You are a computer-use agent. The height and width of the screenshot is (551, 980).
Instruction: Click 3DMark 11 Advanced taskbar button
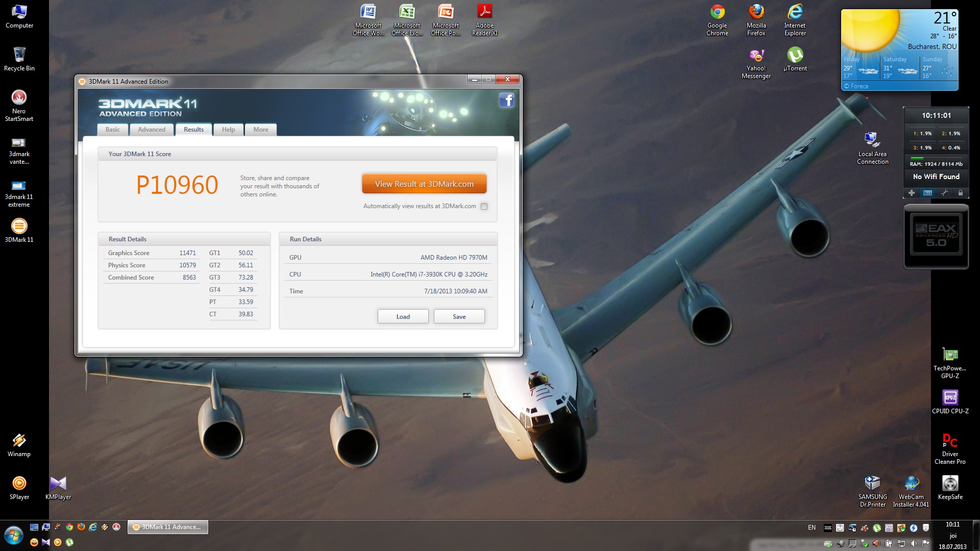pos(168,527)
